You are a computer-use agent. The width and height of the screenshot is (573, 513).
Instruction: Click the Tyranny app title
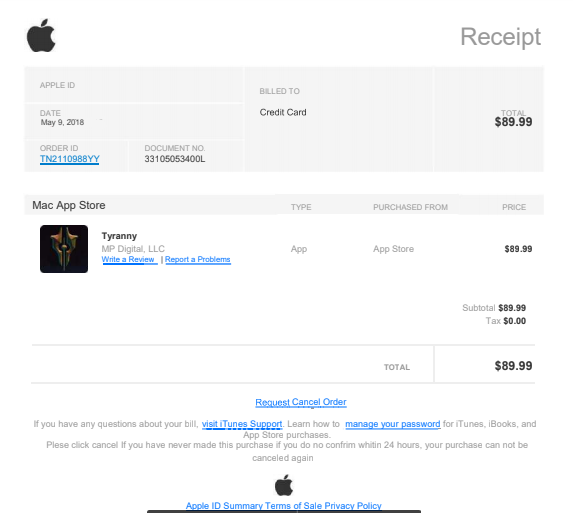(x=119, y=236)
